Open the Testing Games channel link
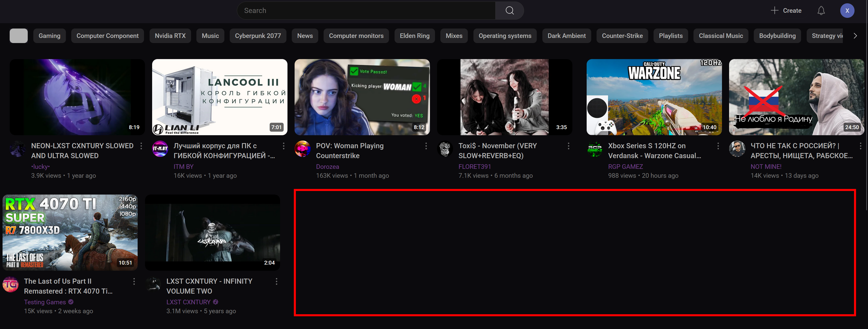 tap(45, 302)
